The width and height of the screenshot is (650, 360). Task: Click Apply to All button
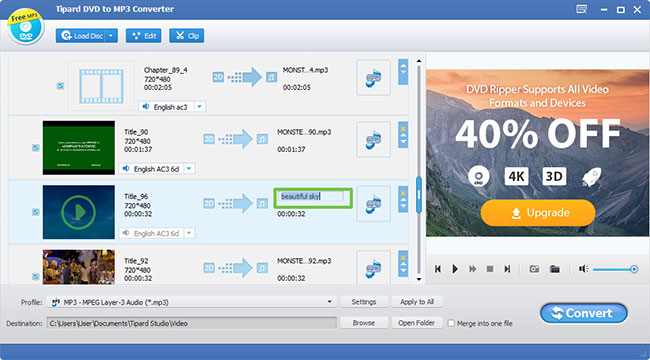coord(417,302)
